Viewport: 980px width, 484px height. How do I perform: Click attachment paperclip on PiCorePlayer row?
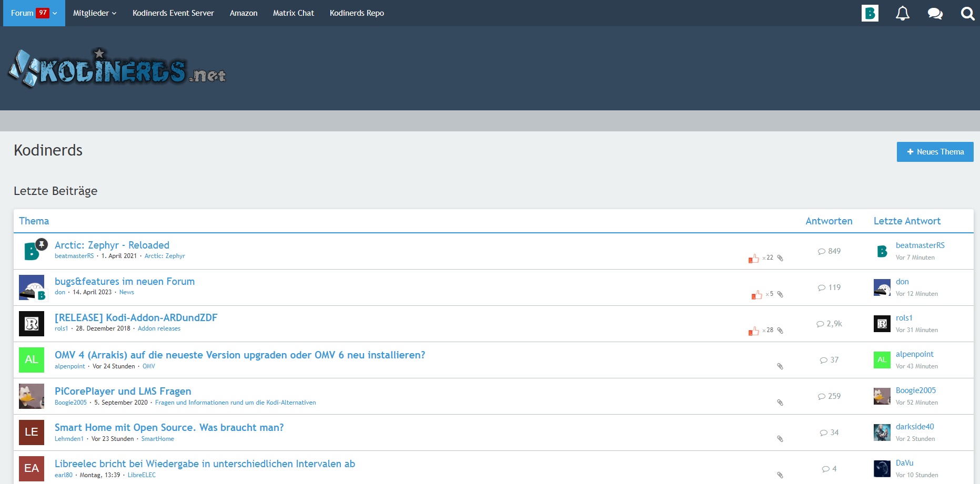tap(780, 403)
